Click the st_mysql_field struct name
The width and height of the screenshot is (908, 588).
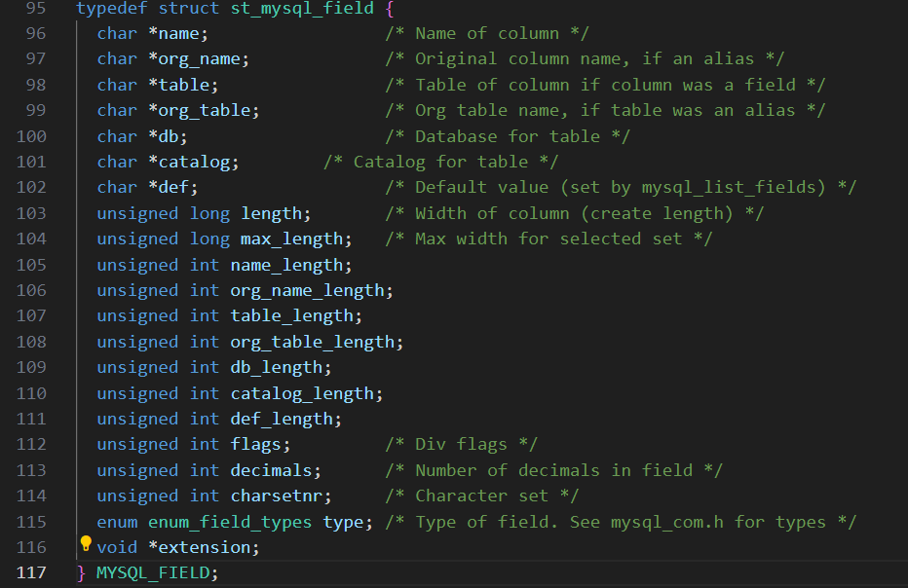click(x=302, y=9)
